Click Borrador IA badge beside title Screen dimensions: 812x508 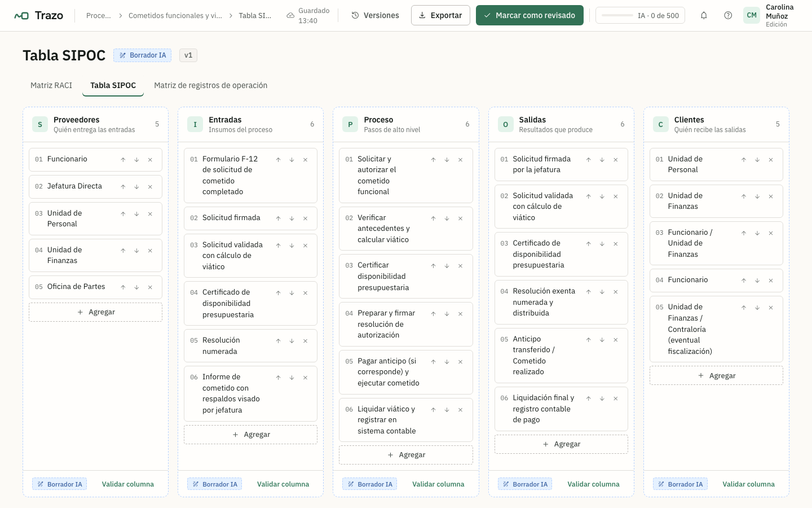142,55
